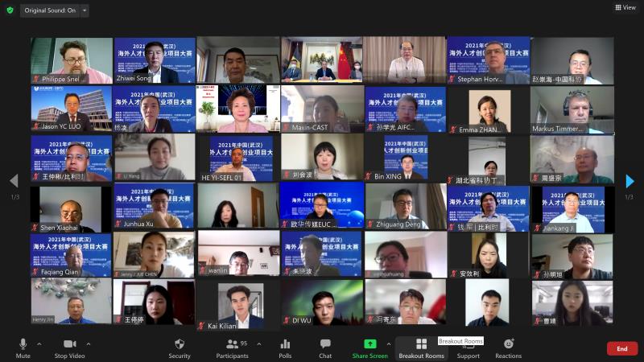
Task: Go to previous gallery page with left arrow
Action: 13,181
